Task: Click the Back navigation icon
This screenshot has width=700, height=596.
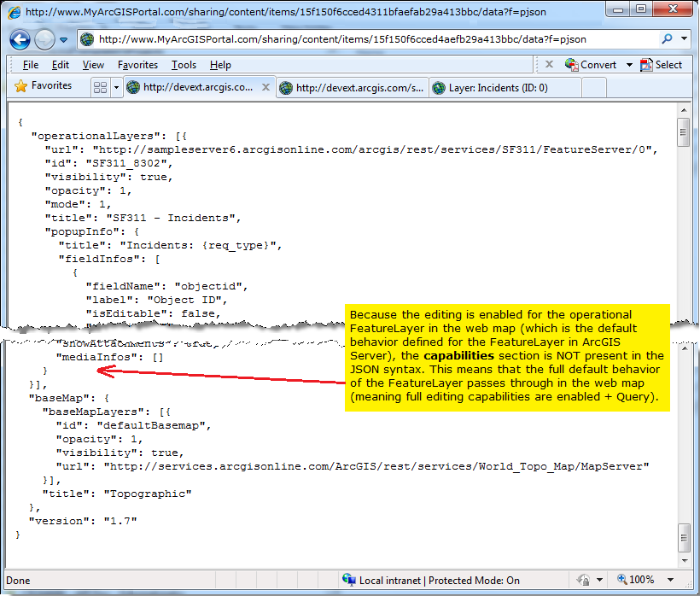Action: 21,40
